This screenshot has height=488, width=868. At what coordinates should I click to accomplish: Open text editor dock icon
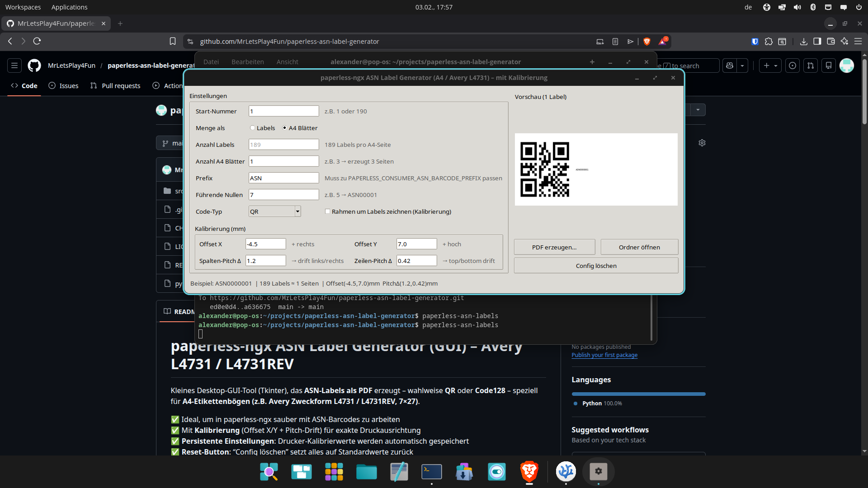399,472
